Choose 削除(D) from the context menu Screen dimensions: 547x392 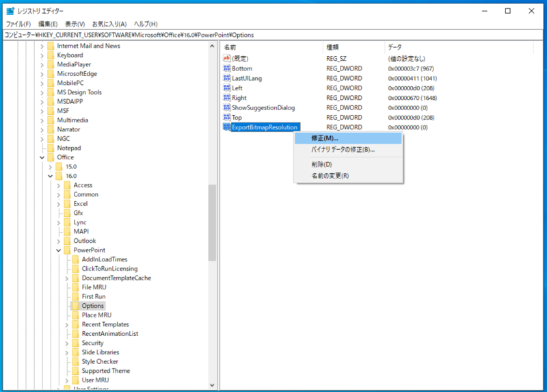click(x=349, y=164)
